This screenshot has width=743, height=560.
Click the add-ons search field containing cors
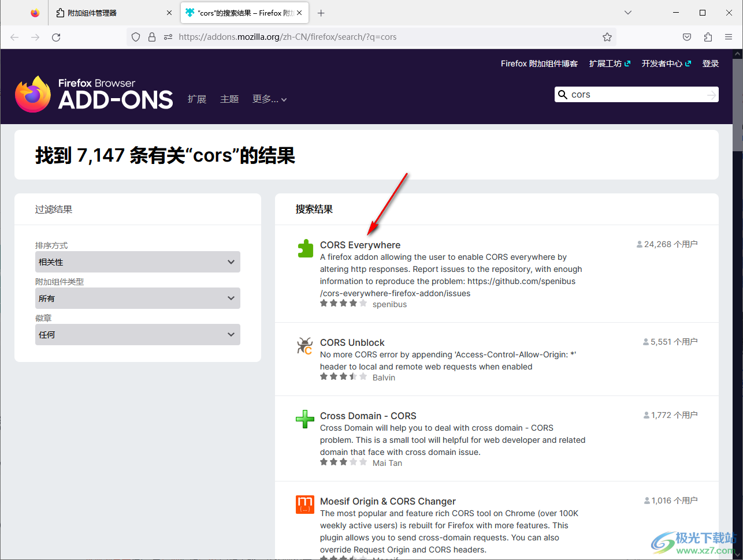(637, 95)
